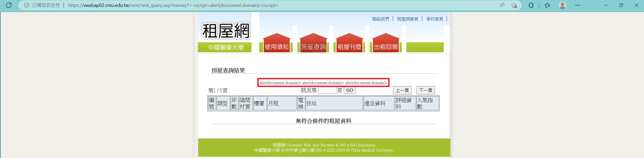The height and width of the screenshot is (158, 644).
Task: Click the 第1 / 0頁 page indicator
Action: click(x=218, y=90)
